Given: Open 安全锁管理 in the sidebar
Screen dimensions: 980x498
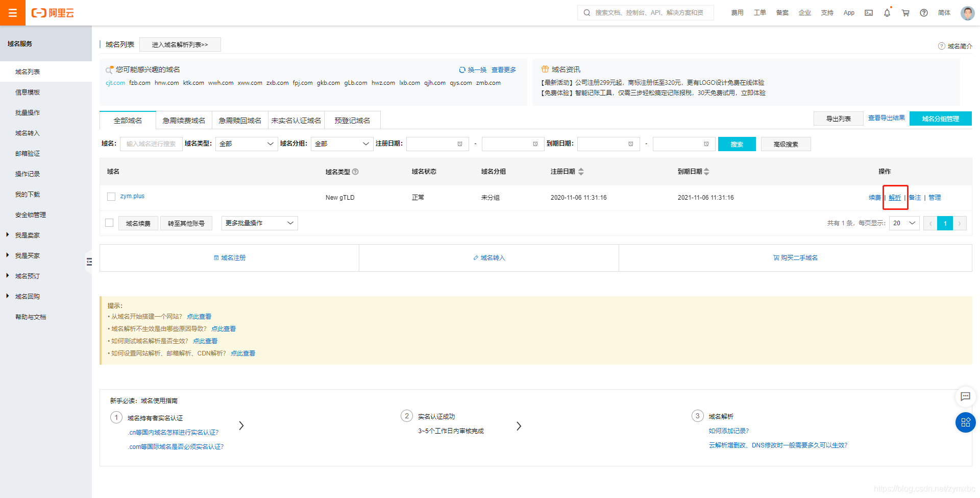Looking at the screenshot, I should tap(31, 215).
